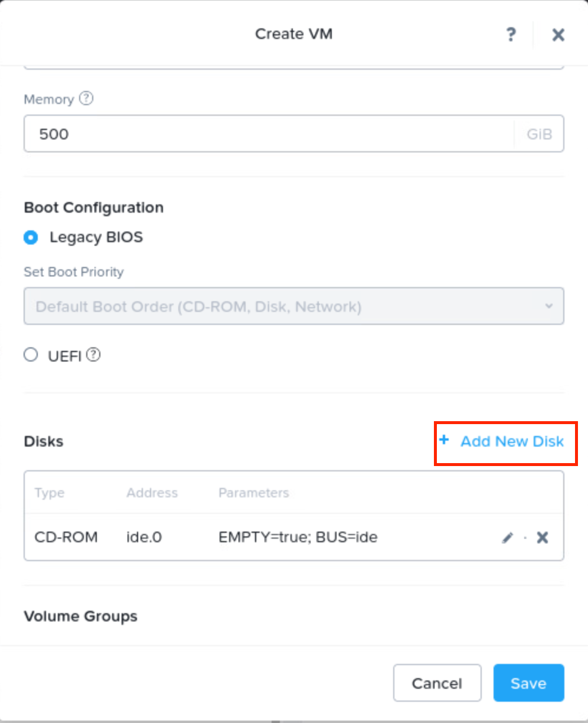Click the question mark help icon in dialog header
588x723 pixels.
click(x=511, y=34)
